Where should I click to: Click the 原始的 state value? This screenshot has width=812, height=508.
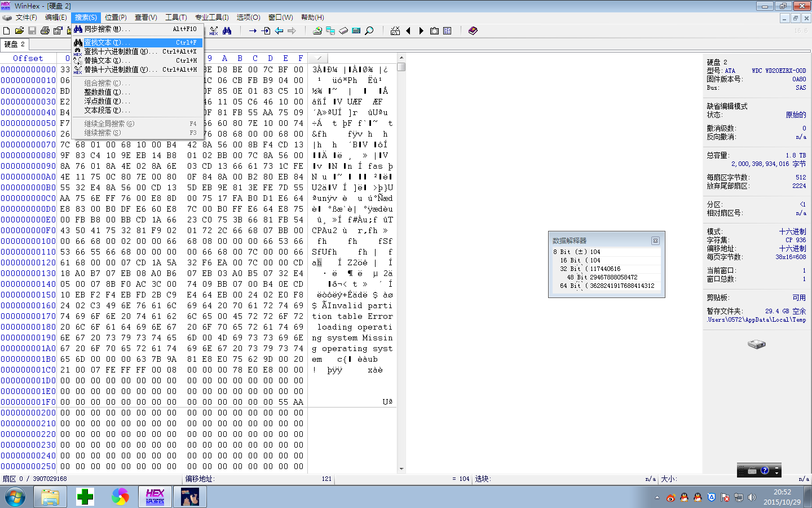(796, 115)
